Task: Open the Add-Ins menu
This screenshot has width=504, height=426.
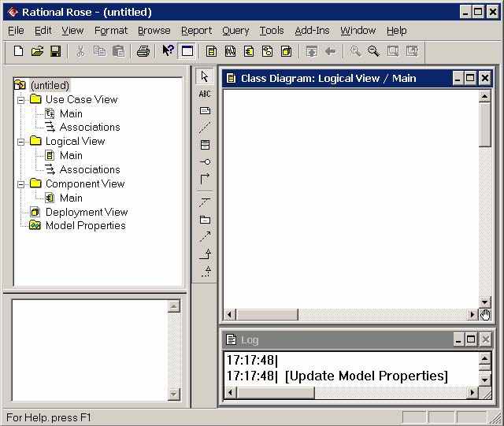Action: pyautogui.click(x=312, y=31)
